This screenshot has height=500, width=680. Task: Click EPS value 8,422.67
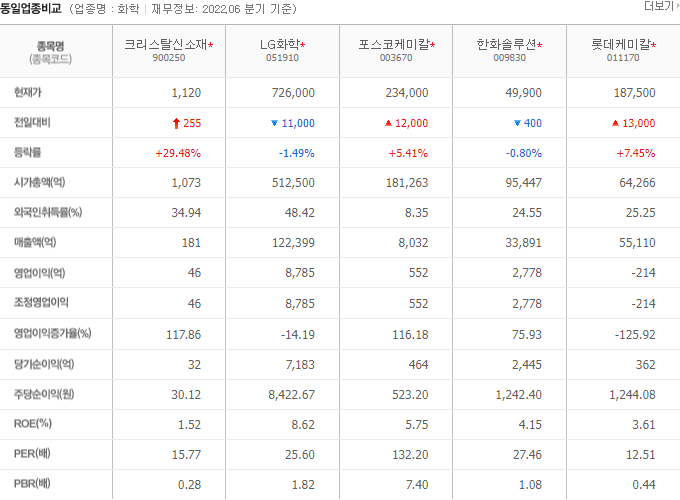click(291, 395)
